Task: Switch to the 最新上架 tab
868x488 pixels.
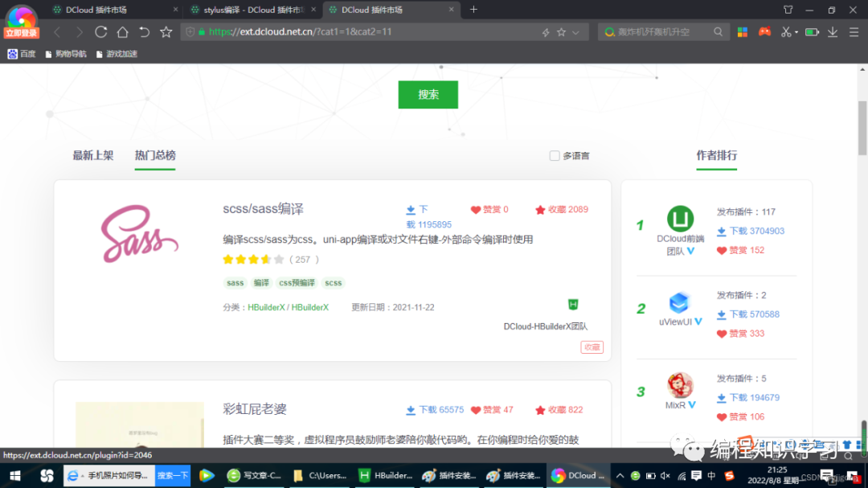Action: [x=92, y=155]
